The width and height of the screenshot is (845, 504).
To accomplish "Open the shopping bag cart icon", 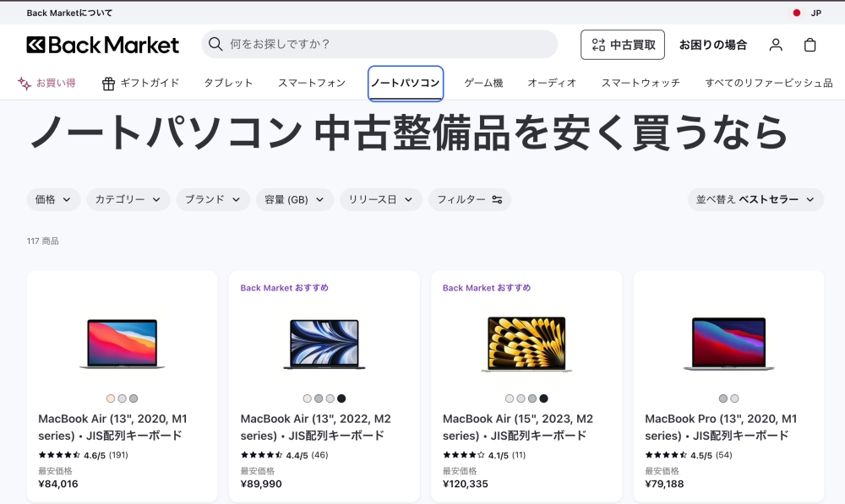I will pos(810,45).
